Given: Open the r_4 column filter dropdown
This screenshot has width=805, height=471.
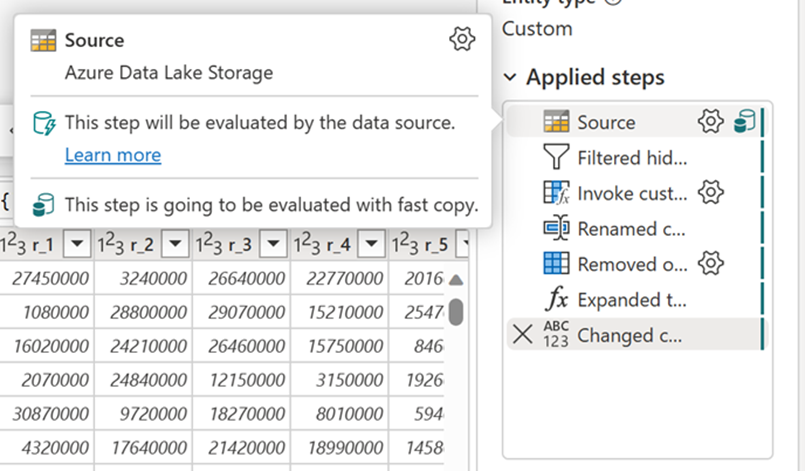Looking at the screenshot, I should pos(370,244).
